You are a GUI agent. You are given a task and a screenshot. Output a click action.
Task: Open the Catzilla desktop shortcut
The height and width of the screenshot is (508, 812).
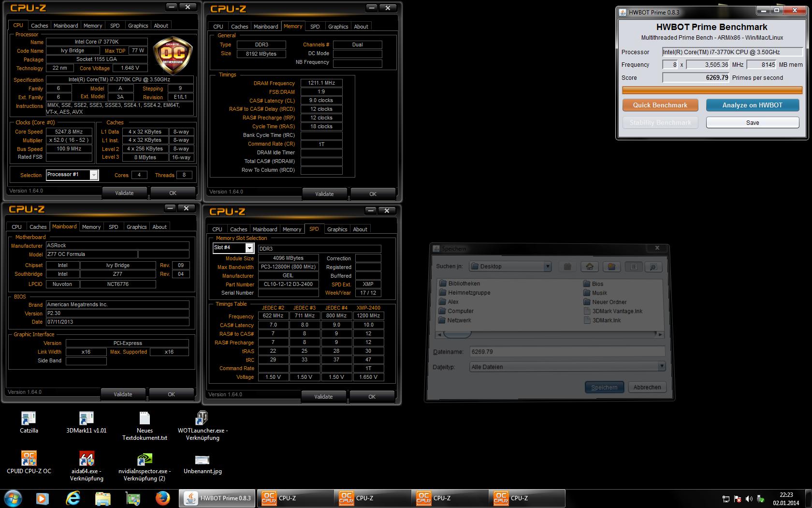(x=29, y=422)
